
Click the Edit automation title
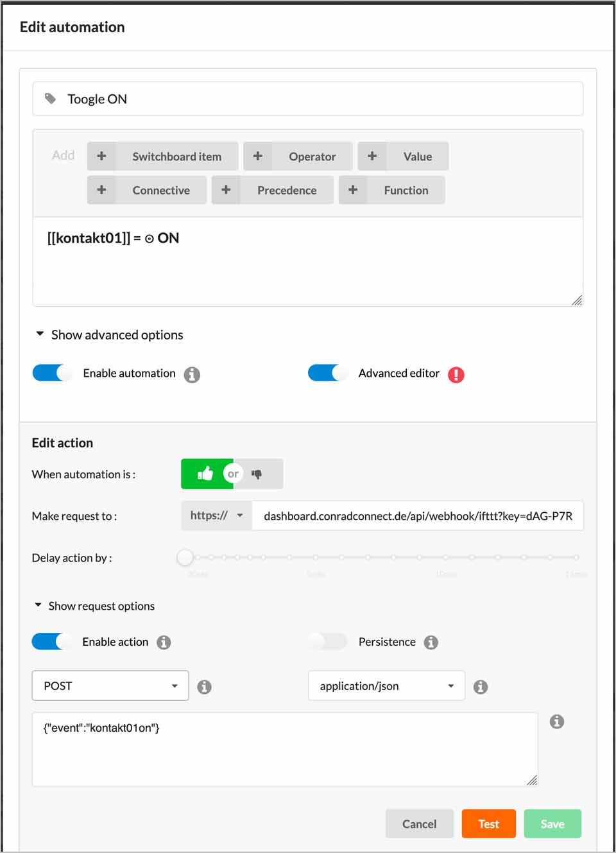click(73, 27)
